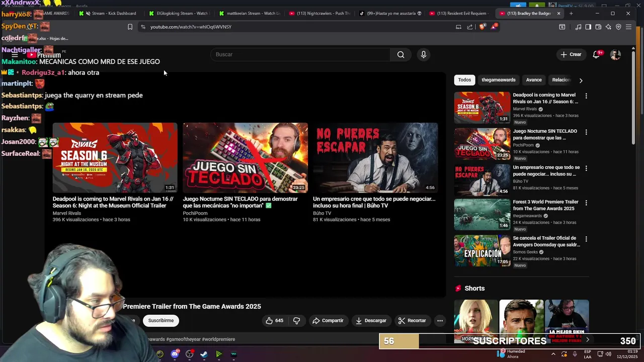Open the green play-arrow taskbar app
The width and height of the screenshot is (644, 362).
tap(219, 354)
